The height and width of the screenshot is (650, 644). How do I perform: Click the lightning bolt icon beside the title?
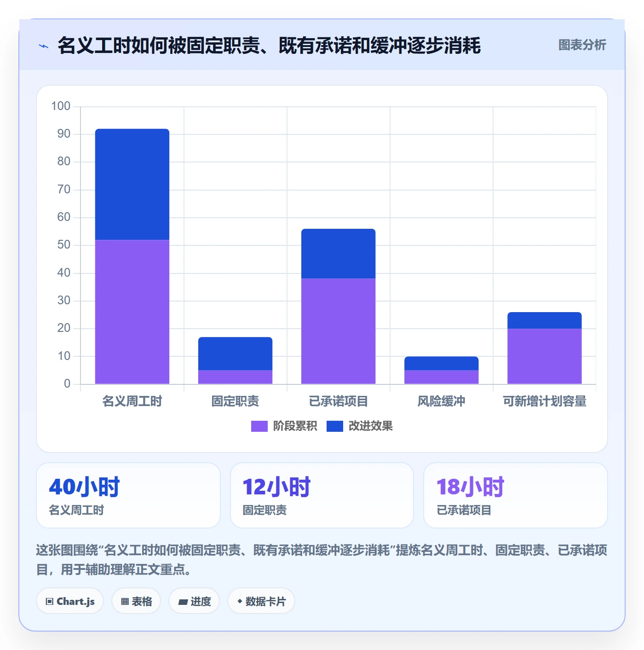43,46
